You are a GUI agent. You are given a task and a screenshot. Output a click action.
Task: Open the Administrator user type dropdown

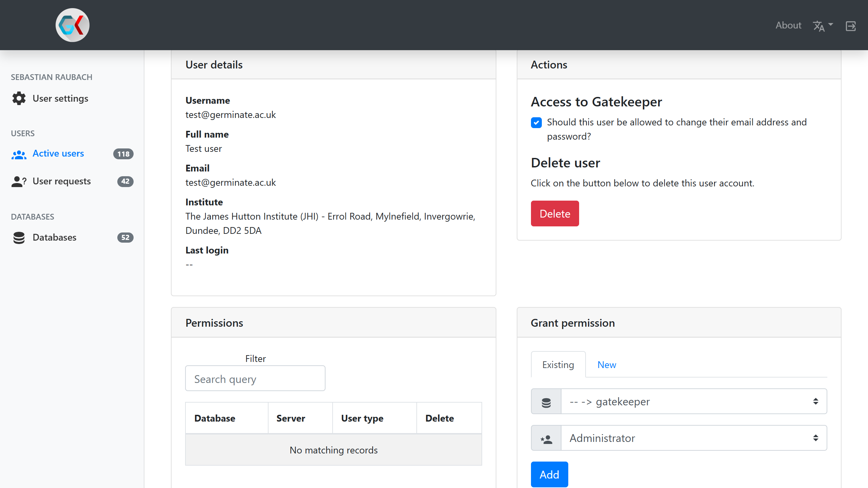pyautogui.click(x=694, y=438)
